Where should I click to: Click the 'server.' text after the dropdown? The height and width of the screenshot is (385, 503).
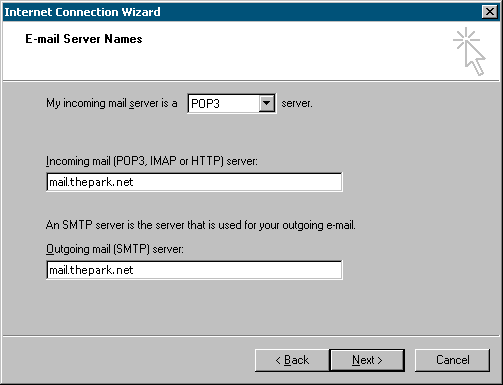coord(297,103)
